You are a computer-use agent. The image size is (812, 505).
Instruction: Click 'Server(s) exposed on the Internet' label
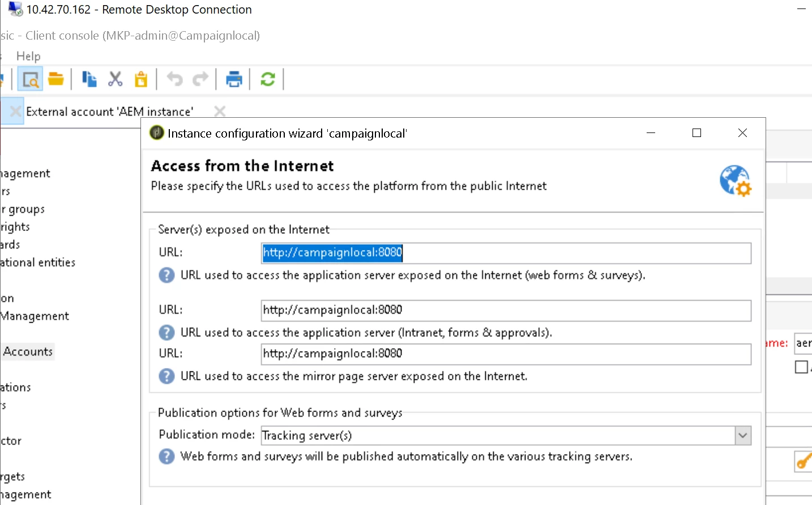point(243,229)
